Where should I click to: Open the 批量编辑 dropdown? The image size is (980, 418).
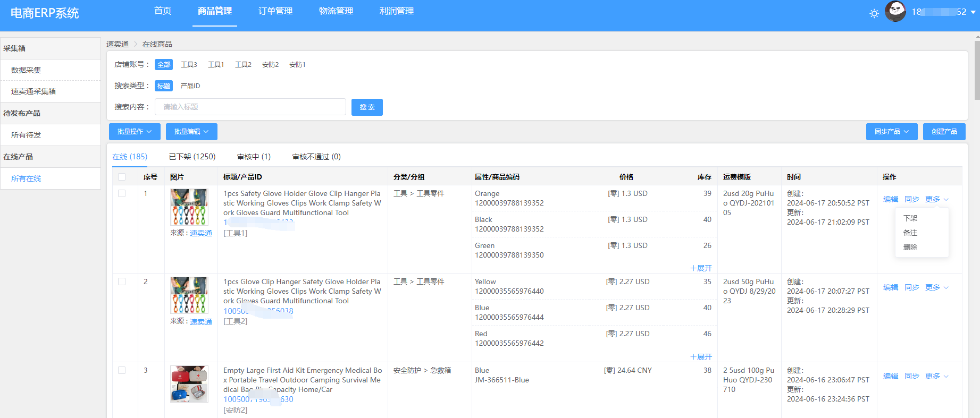[191, 132]
